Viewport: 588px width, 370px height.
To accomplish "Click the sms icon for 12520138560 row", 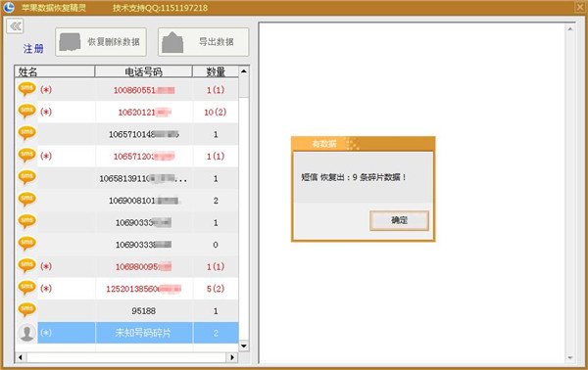I will click(x=27, y=289).
